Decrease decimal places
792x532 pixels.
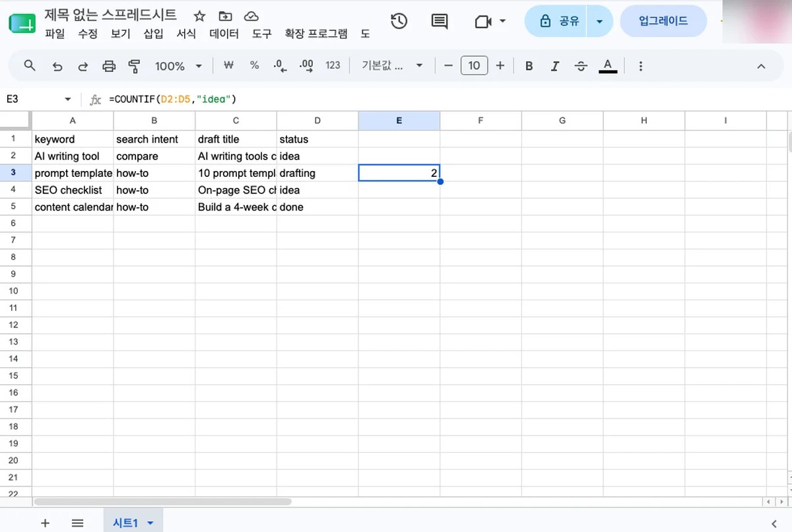click(280, 65)
